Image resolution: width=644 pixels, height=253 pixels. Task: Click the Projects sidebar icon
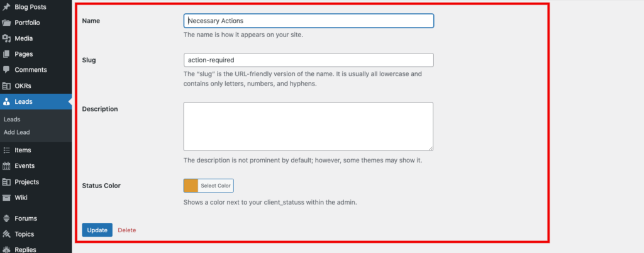tap(6, 182)
